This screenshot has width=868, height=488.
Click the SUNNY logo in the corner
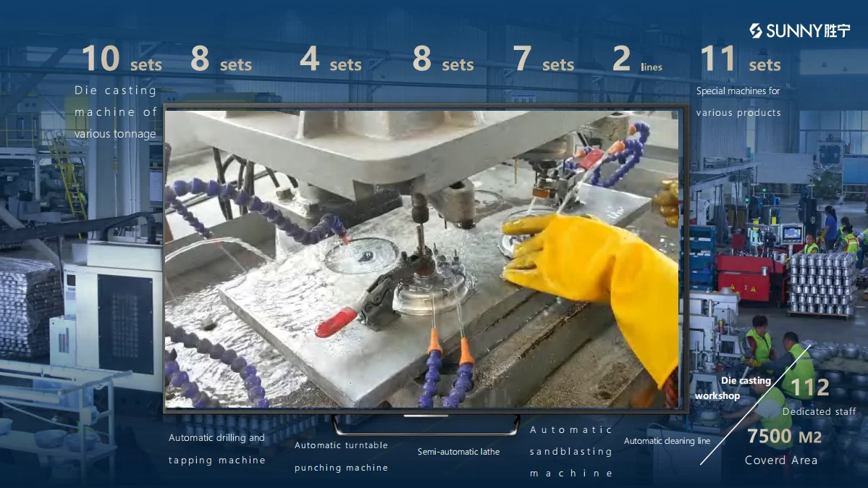coord(799,30)
